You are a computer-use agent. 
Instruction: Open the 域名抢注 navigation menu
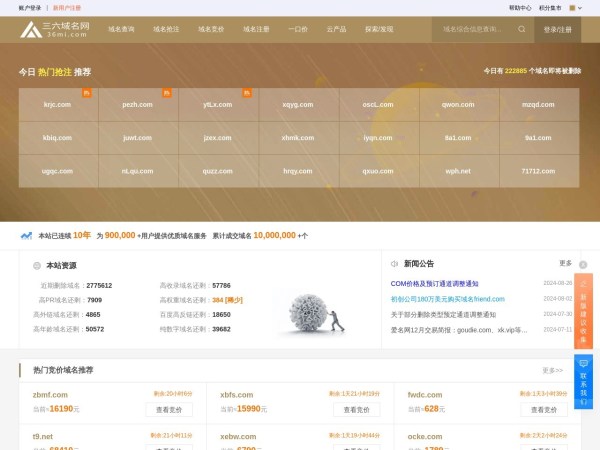tap(167, 30)
